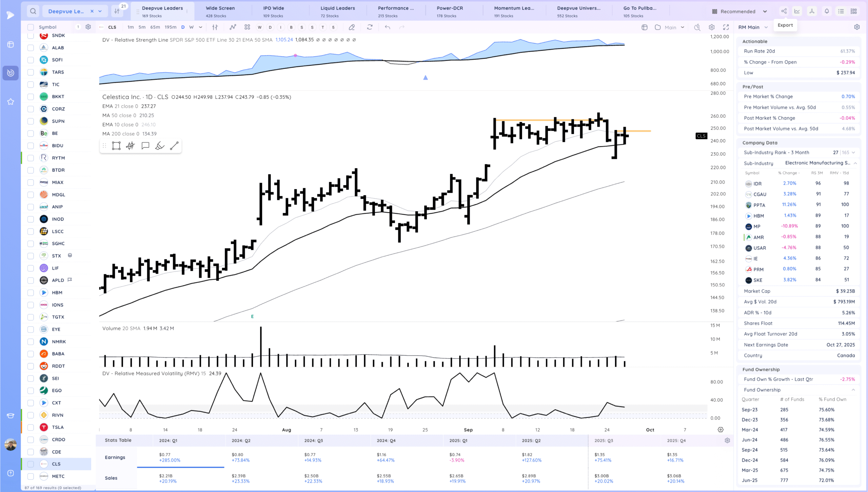Viewport: 868px width, 492px height.
Task: Open the screener filter sliders icon
Action: click(x=117, y=11)
